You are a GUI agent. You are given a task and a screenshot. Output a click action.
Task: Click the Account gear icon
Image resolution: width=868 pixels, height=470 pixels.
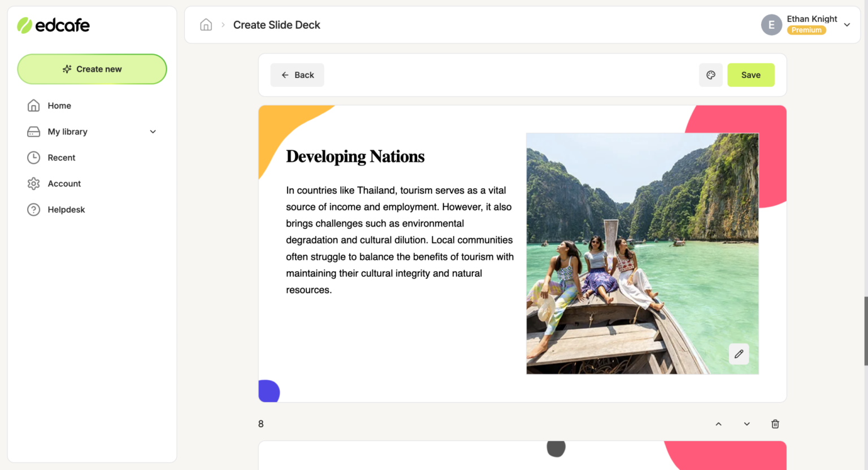pos(33,183)
